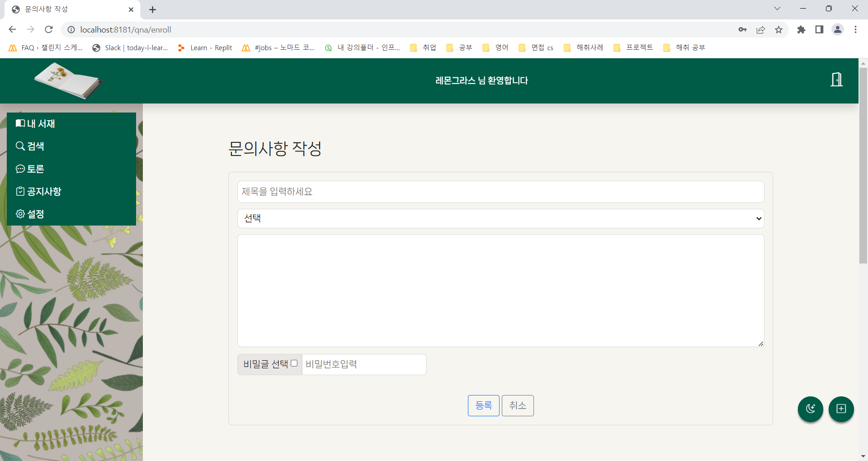Open 공지사항 via the clipboard icon
Viewport: 868px width, 461px height.
point(20,191)
